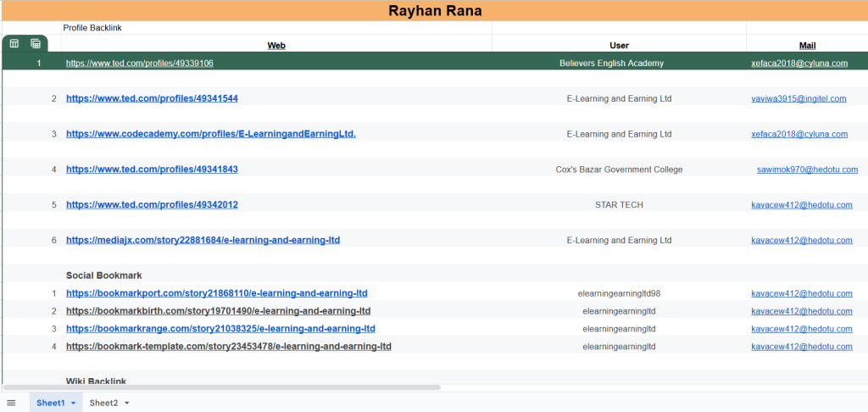Open the codecademy.com E-LearningandEarningLtd. profile link
This screenshot has width=868, height=412.
point(211,134)
